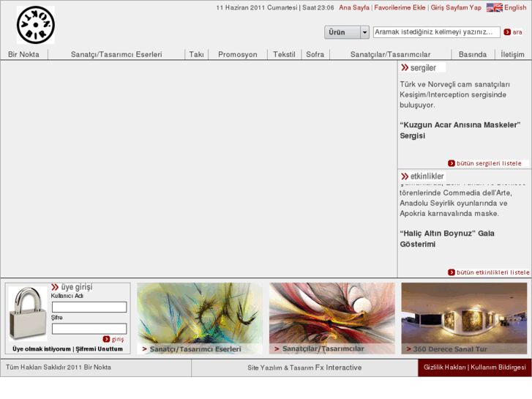Viewport: 532px width, 399px height.
Task: Focus the search keyword input field
Action: click(x=436, y=32)
